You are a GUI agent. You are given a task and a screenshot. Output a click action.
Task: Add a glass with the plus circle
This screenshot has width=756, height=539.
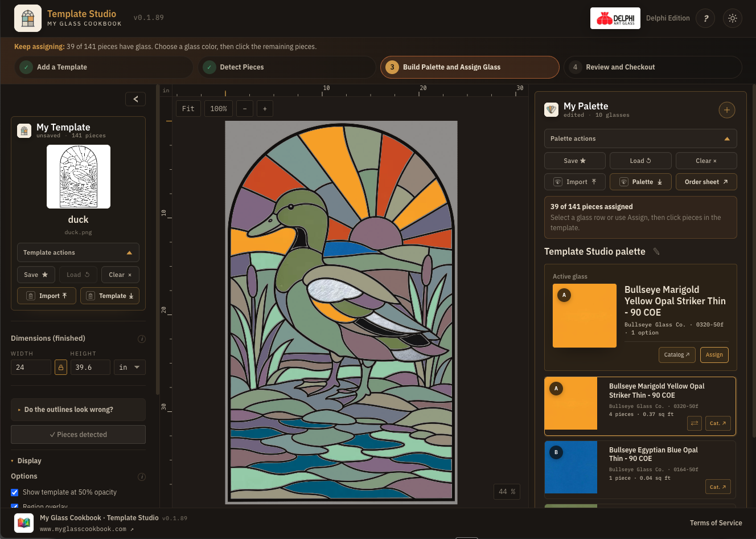[727, 110]
